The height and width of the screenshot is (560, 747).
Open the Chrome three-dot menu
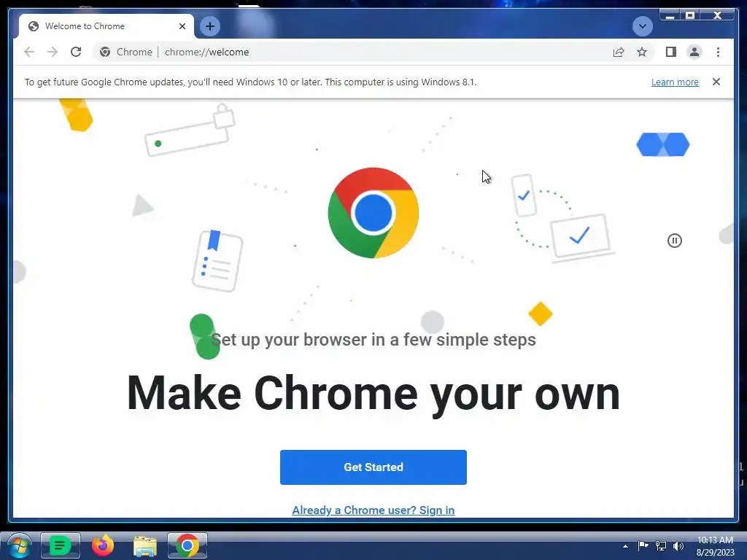[718, 52]
